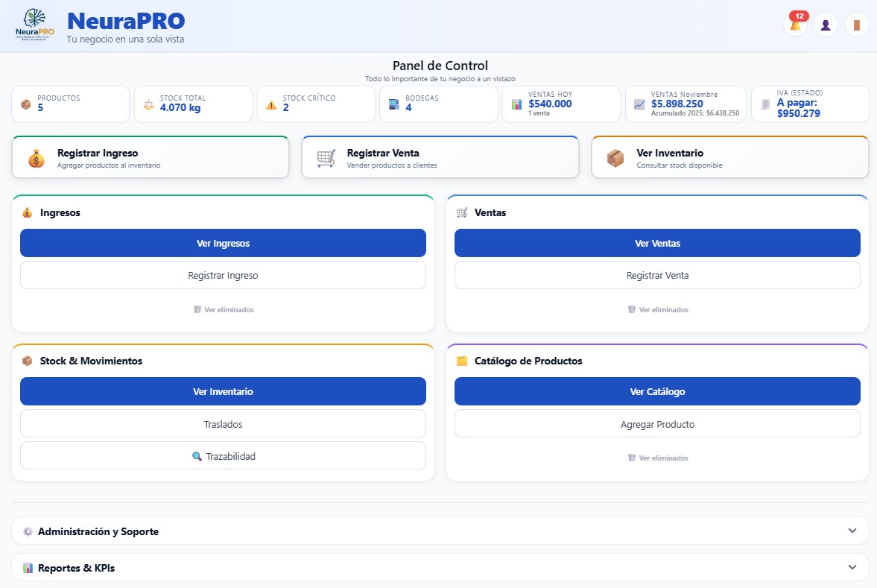This screenshot has height=588, width=877.
Task: Click the Ver Ventas blue button
Action: [x=657, y=243]
